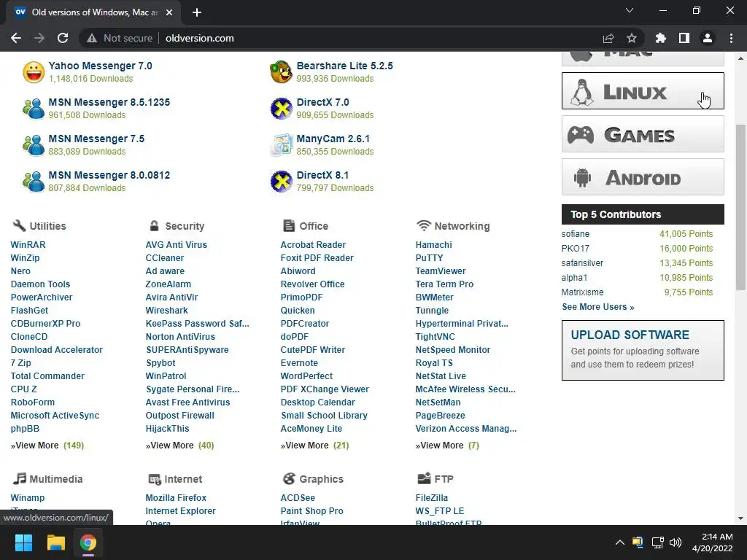747x560 pixels.
Task: Open the Hamachi link
Action: point(433,245)
